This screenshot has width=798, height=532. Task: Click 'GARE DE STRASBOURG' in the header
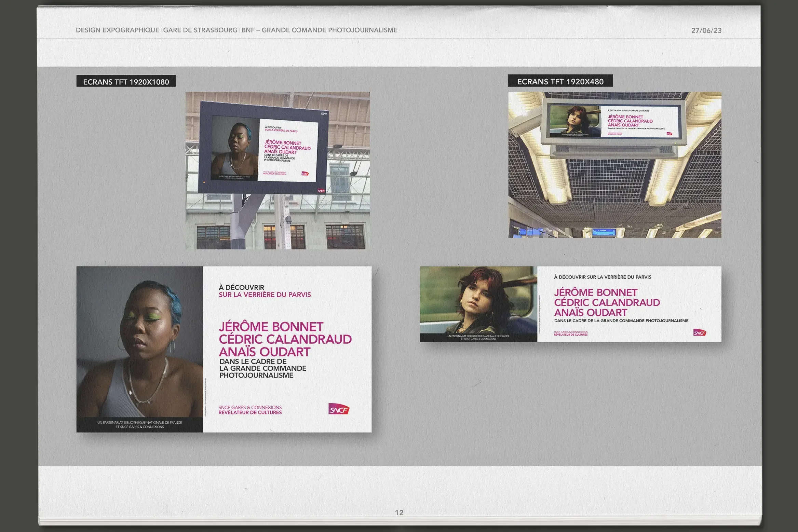click(x=200, y=30)
